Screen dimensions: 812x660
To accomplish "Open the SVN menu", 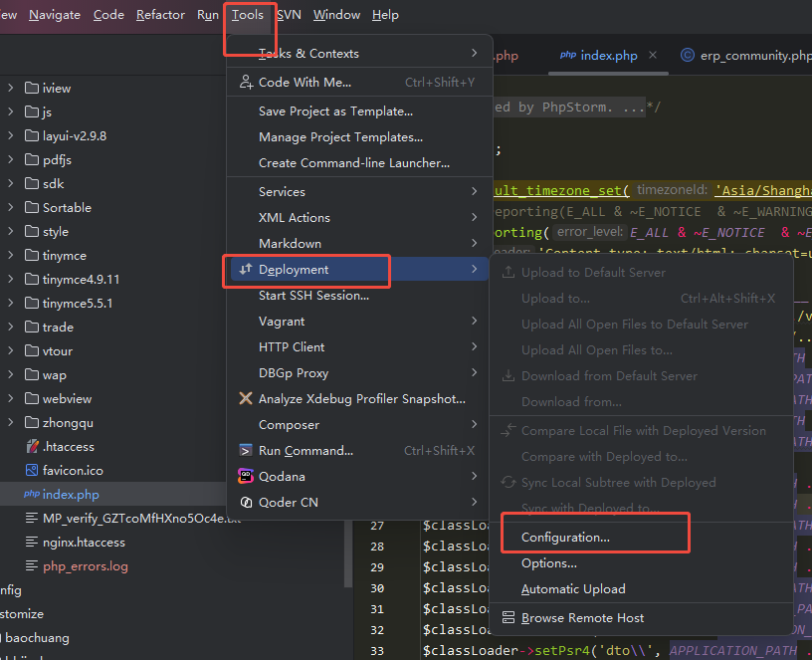I will [x=289, y=15].
